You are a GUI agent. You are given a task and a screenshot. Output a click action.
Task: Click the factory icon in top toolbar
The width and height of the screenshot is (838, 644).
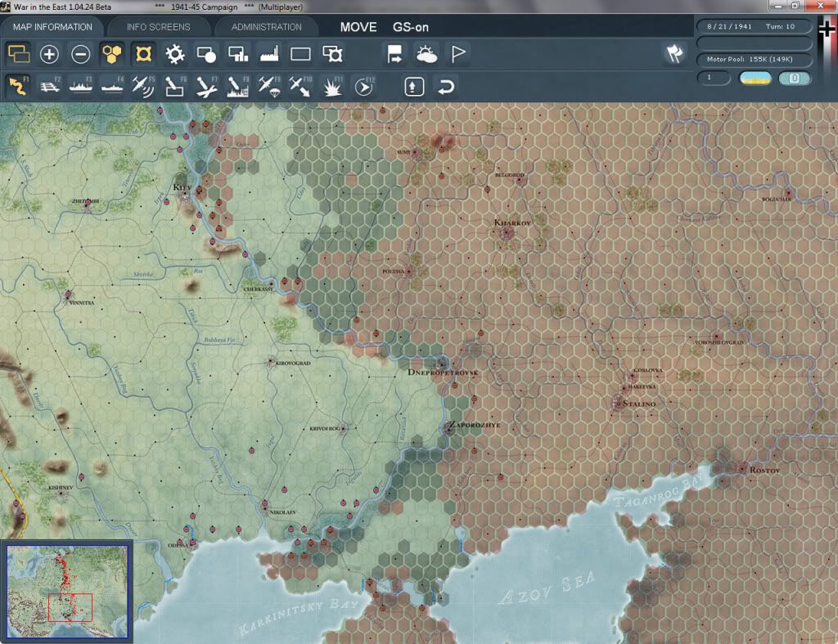point(269,54)
